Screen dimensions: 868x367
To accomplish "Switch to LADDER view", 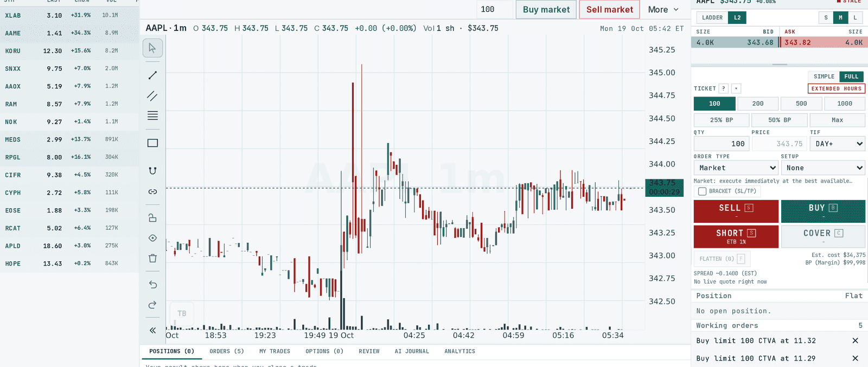I will [712, 17].
